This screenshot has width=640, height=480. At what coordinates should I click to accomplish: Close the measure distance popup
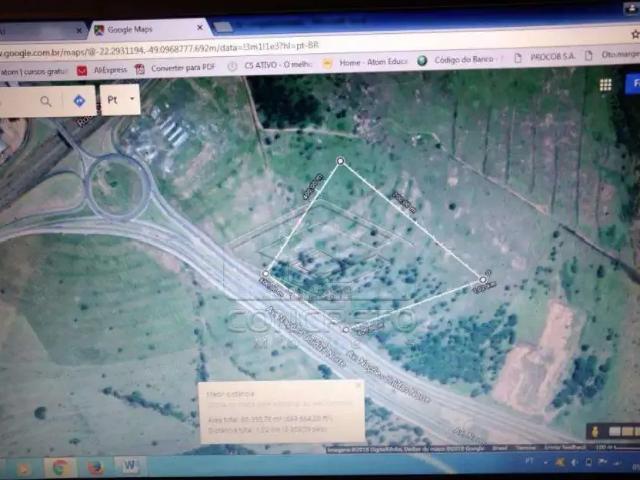pos(359,385)
